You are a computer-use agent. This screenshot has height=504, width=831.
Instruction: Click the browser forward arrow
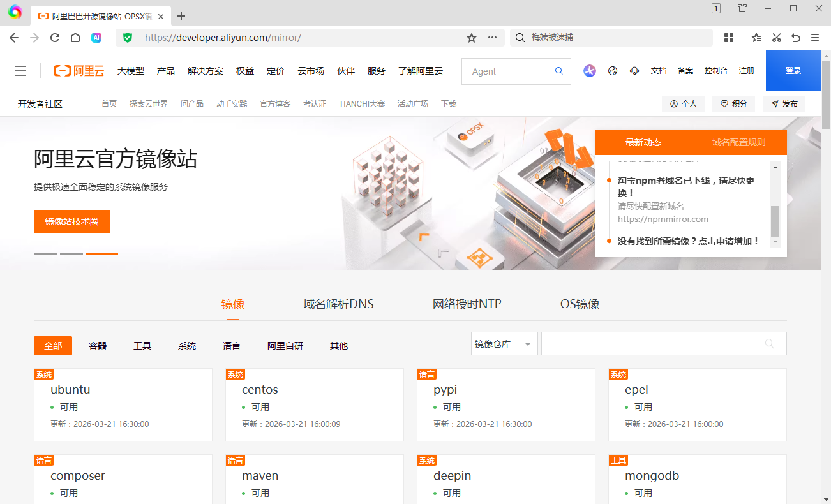point(34,38)
